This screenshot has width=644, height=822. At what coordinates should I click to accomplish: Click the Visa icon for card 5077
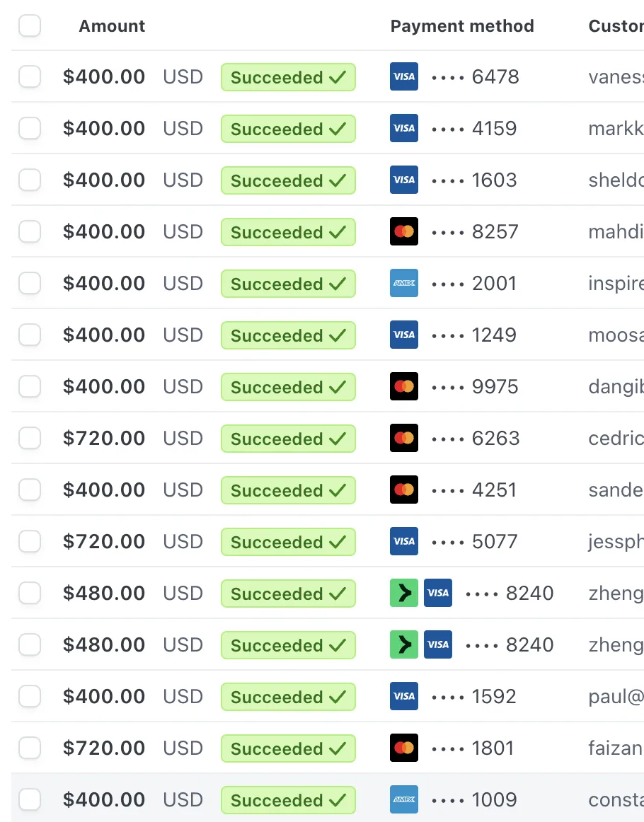(x=404, y=541)
